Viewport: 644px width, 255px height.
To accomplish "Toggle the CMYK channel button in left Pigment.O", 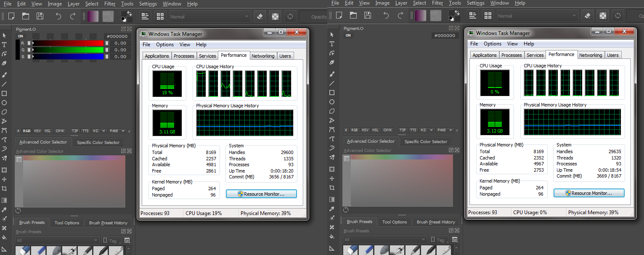I will pyautogui.click(x=60, y=131).
